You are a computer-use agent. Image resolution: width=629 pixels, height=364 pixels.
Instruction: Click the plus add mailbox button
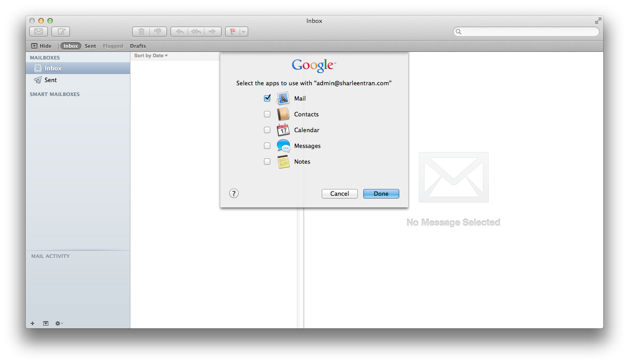click(32, 323)
